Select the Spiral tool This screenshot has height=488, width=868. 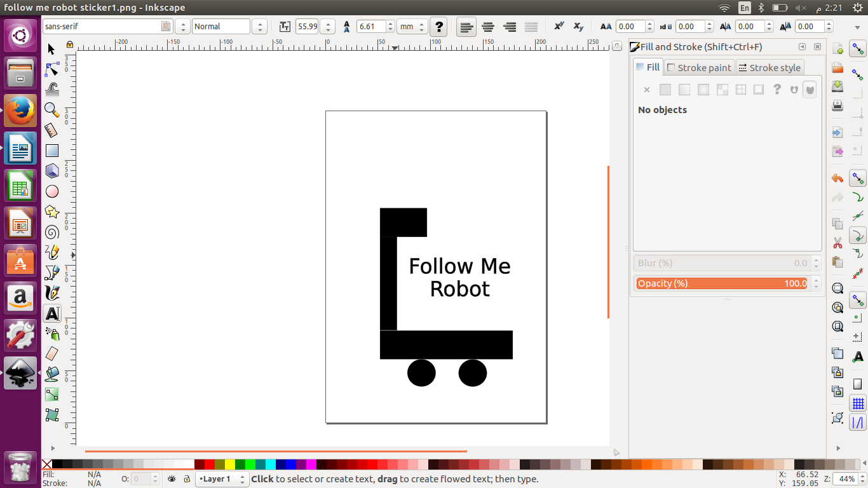point(52,232)
